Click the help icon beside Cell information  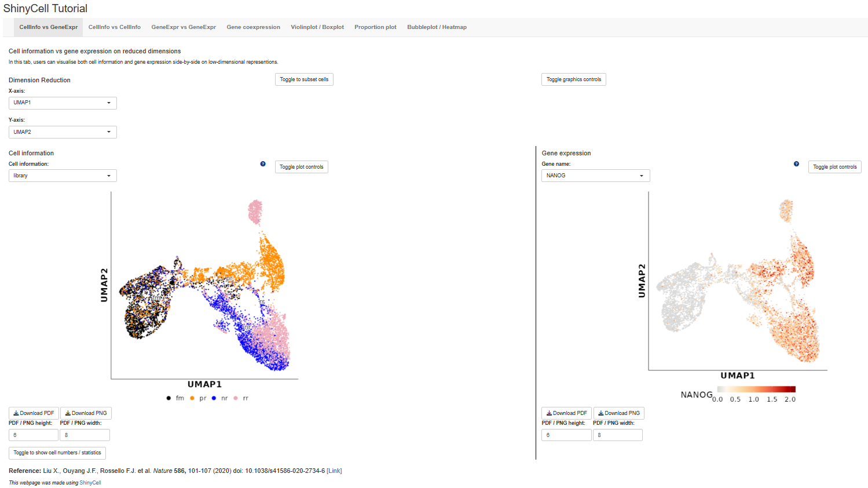(263, 164)
